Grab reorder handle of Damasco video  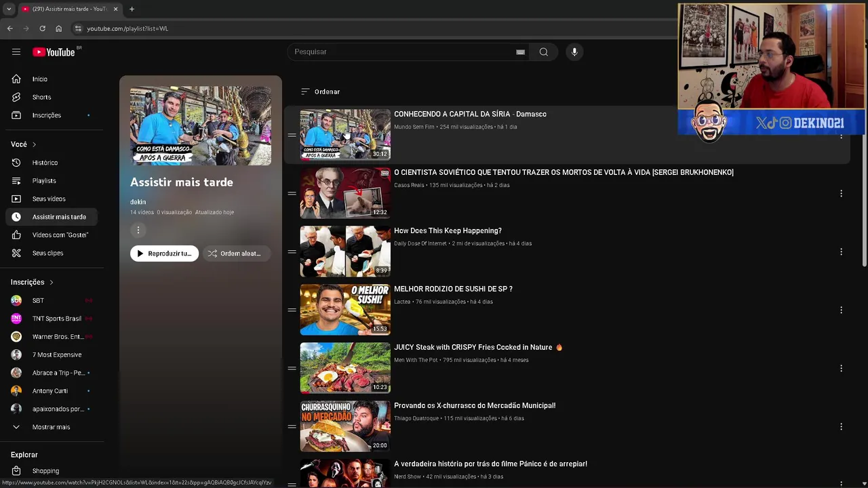click(x=292, y=135)
